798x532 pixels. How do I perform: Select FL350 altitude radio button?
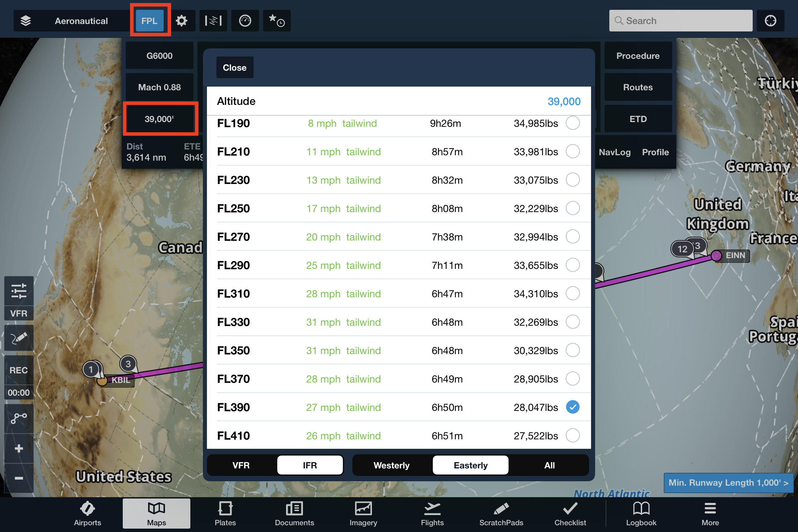pos(572,350)
